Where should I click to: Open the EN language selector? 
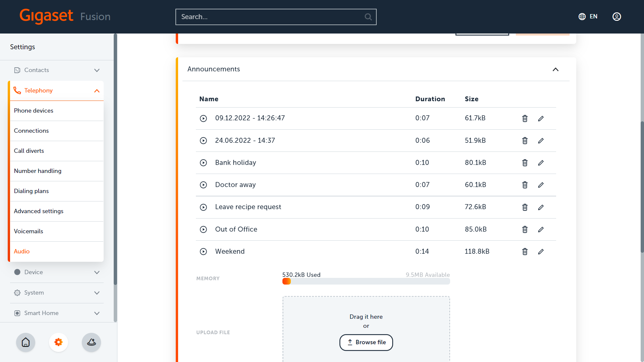[588, 16]
